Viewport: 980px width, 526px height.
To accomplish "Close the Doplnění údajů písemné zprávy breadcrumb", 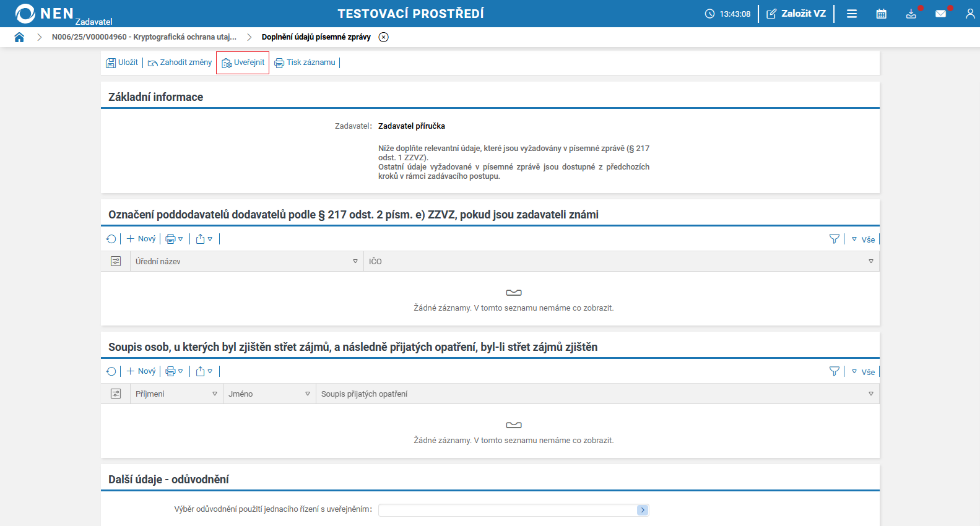I will click(384, 37).
